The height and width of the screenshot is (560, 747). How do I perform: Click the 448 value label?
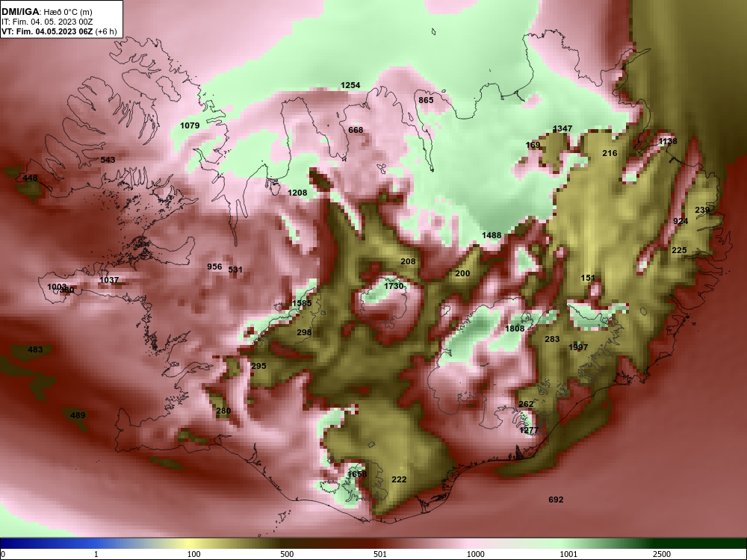point(30,178)
